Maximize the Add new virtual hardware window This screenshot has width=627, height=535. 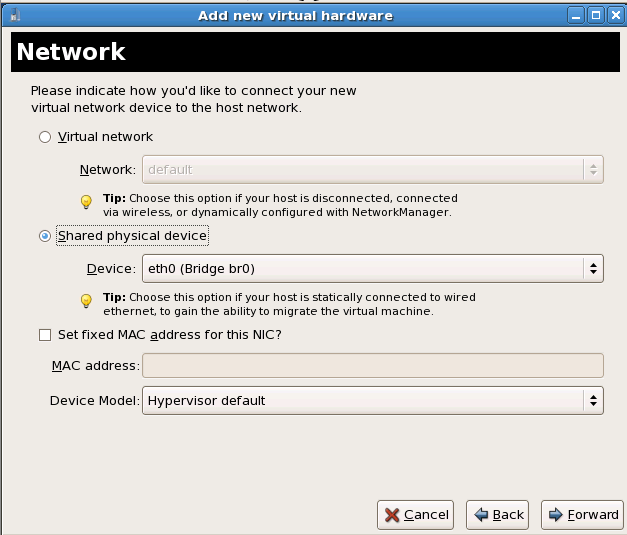pyautogui.click(x=593, y=16)
